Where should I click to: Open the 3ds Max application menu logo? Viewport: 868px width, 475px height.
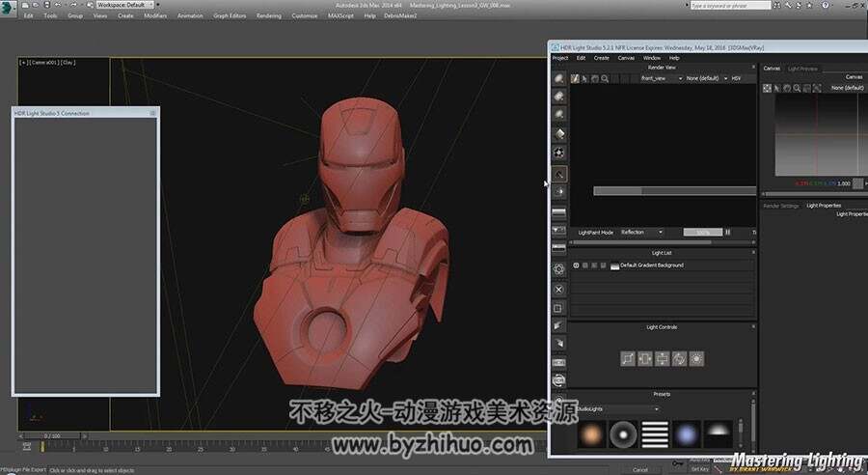click(x=8, y=7)
